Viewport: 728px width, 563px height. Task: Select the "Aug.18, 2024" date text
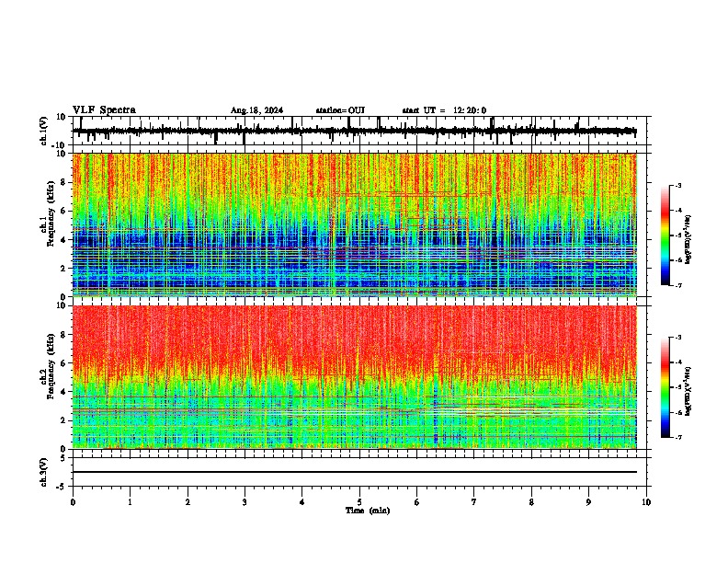tap(256, 110)
